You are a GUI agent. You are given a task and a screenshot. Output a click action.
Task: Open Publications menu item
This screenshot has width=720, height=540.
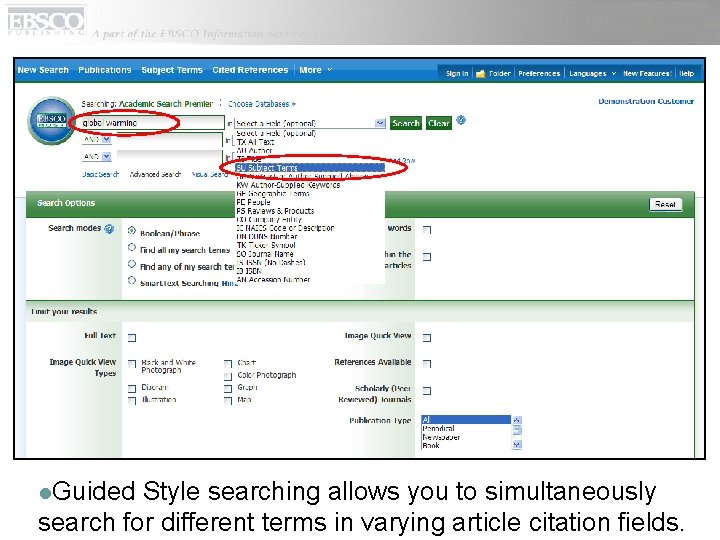105,70
